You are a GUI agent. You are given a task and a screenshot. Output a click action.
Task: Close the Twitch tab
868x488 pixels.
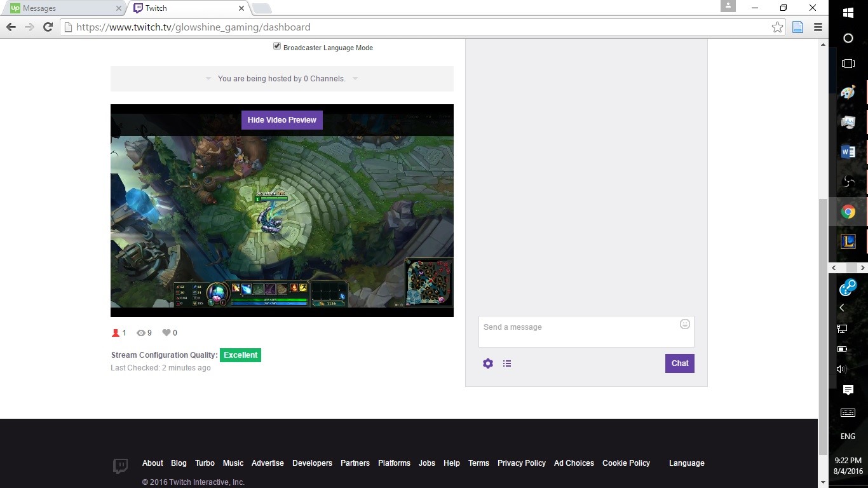(x=241, y=8)
